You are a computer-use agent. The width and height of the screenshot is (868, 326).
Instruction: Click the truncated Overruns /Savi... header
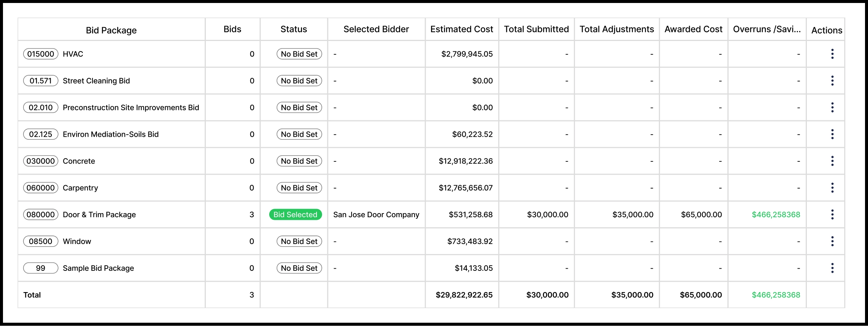point(767,29)
